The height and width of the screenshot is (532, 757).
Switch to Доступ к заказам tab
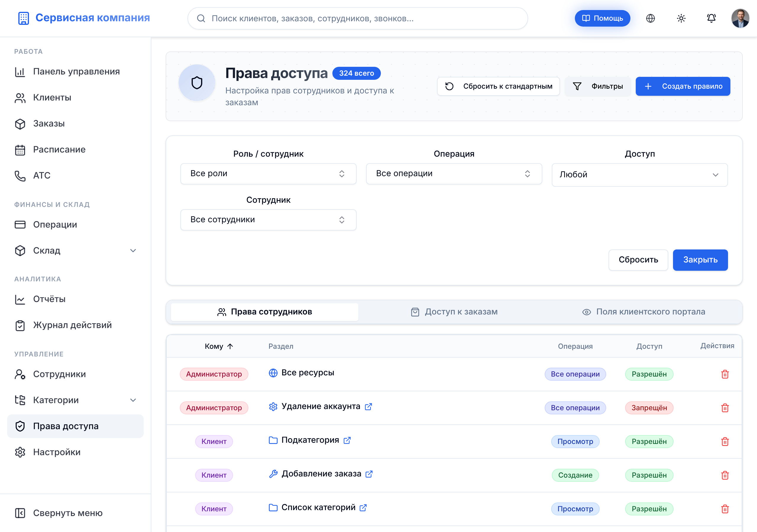click(454, 312)
